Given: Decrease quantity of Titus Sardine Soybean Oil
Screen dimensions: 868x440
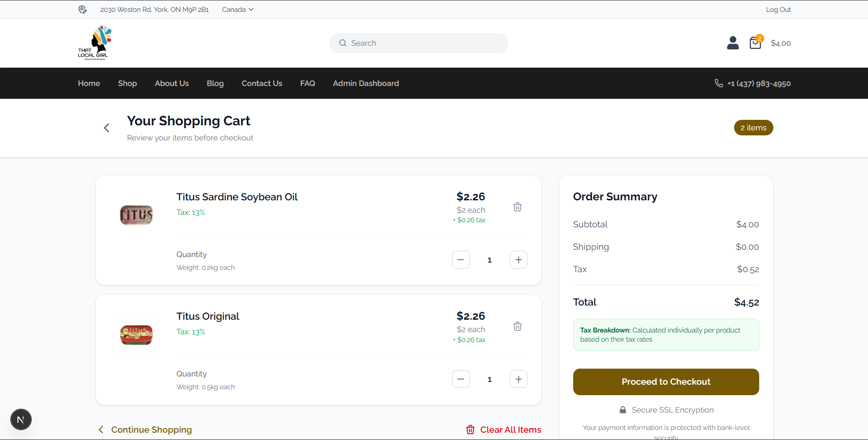Looking at the screenshot, I should tap(461, 260).
